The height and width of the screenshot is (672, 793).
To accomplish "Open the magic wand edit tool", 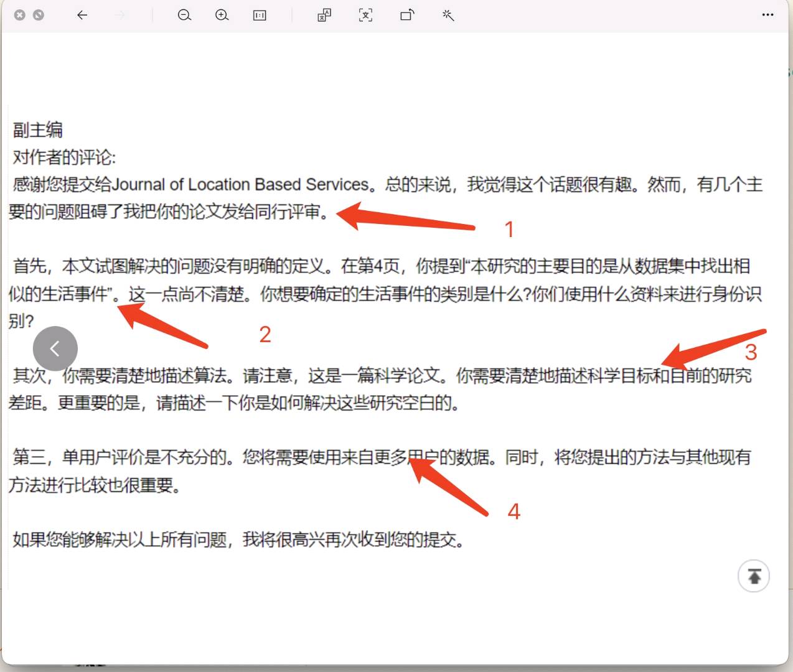I will tap(448, 16).
